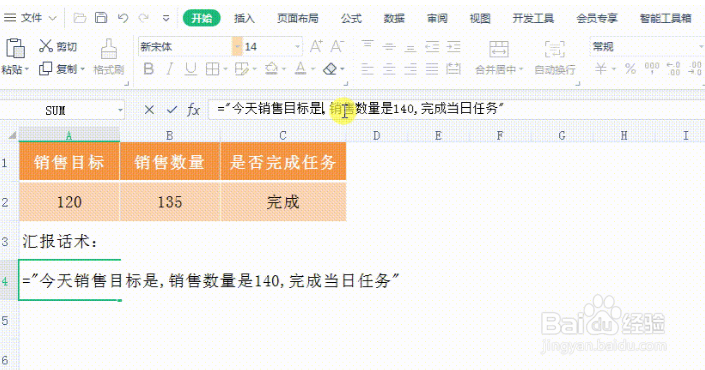The height and width of the screenshot is (370, 705).
Task: Toggle Italic formatting
Action: click(170, 69)
